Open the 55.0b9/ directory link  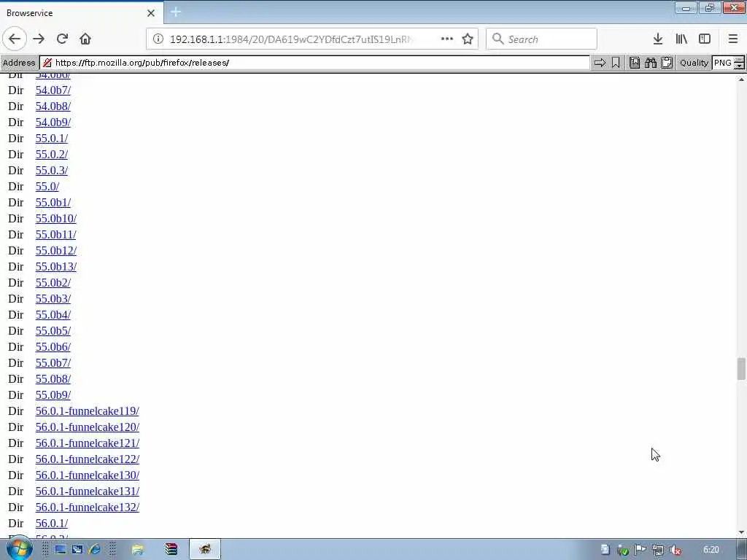point(53,394)
